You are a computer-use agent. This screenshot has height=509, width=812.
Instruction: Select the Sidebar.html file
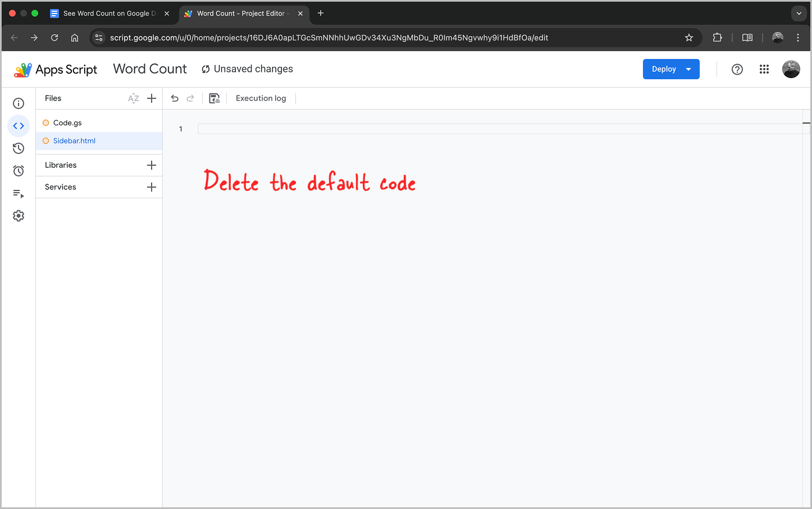pyautogui.click(x=74, y=140)
